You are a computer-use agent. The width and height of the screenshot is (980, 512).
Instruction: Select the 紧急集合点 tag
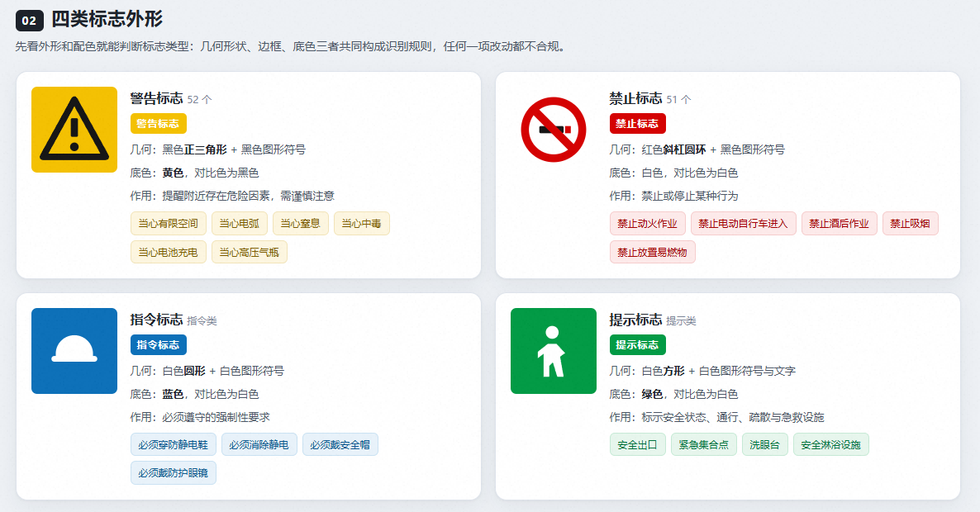pos(704,444)
